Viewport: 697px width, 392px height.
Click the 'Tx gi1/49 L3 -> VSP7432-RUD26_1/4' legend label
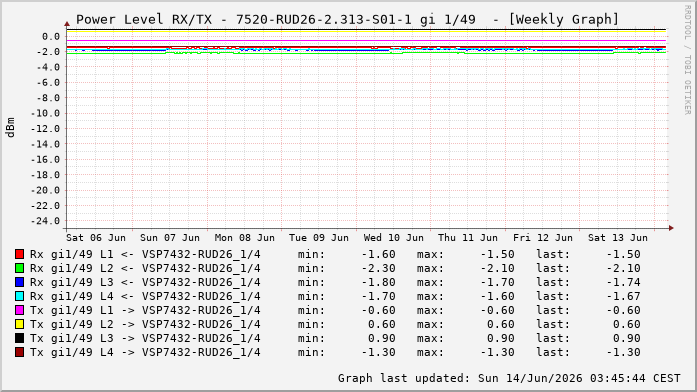[x=145, y=338]
